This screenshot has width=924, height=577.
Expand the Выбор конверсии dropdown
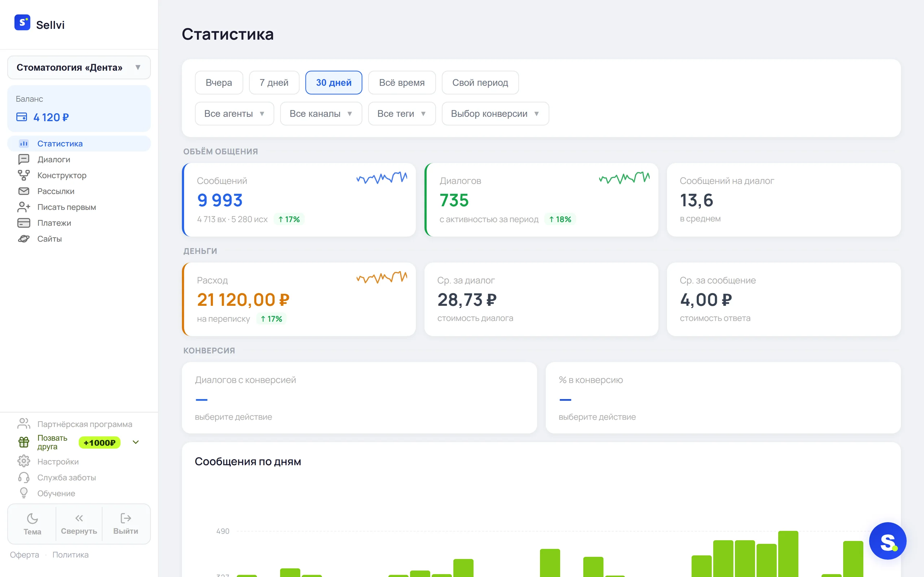pyautogui.click(x=495, y=113)
